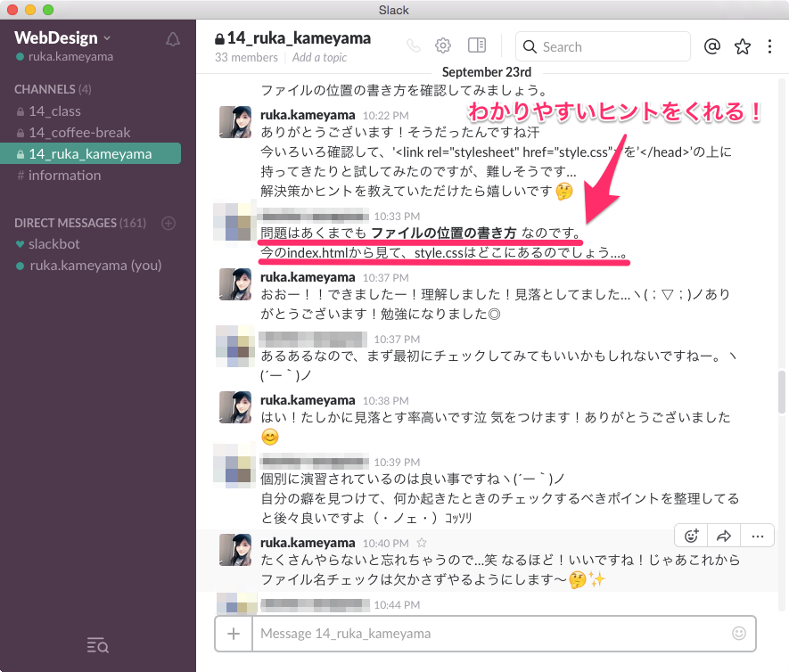Show starred items star icon

click(743, 46)
